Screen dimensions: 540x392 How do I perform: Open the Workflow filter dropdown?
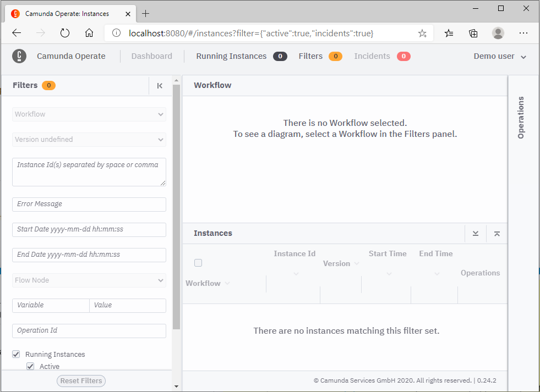tap(89, 114)
